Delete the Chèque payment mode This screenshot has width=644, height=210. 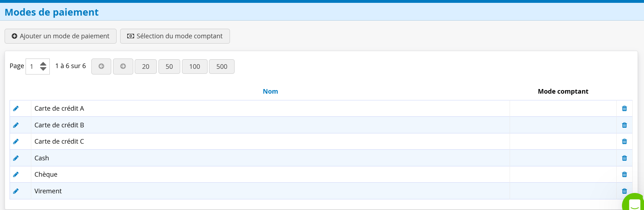pos(624,175)
